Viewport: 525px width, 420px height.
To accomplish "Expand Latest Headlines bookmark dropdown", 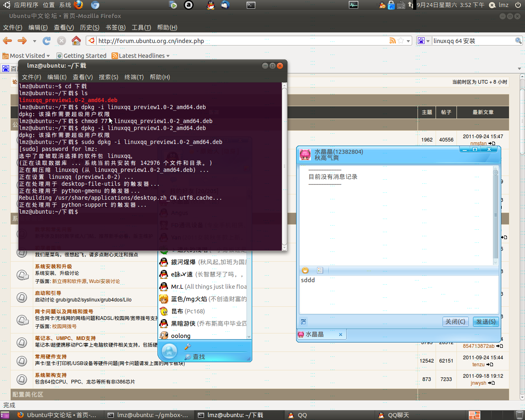I will (x=168, y=56).
